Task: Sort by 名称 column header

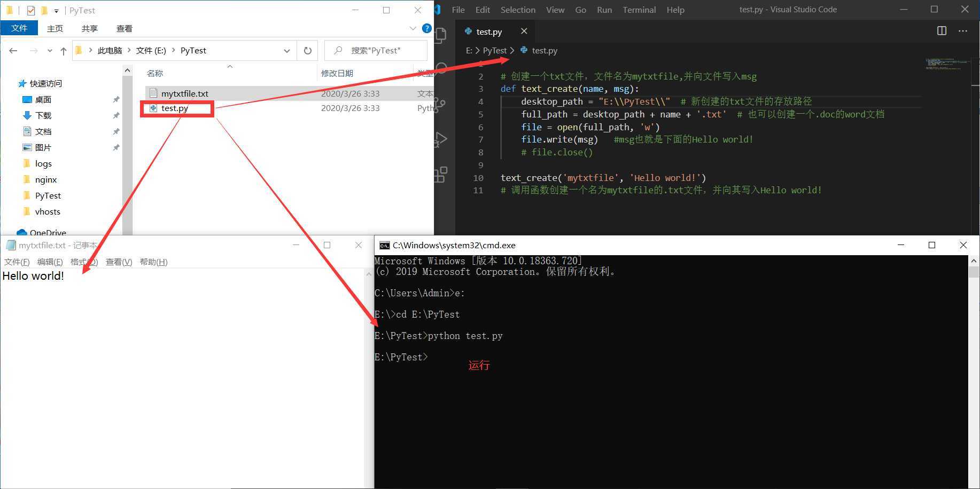Action: (x=155, y=73)
